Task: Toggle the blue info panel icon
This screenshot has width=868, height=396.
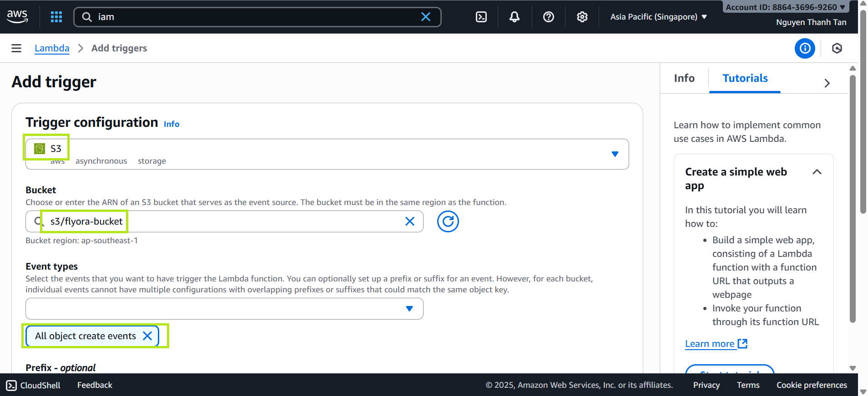Action: point(804,48)
